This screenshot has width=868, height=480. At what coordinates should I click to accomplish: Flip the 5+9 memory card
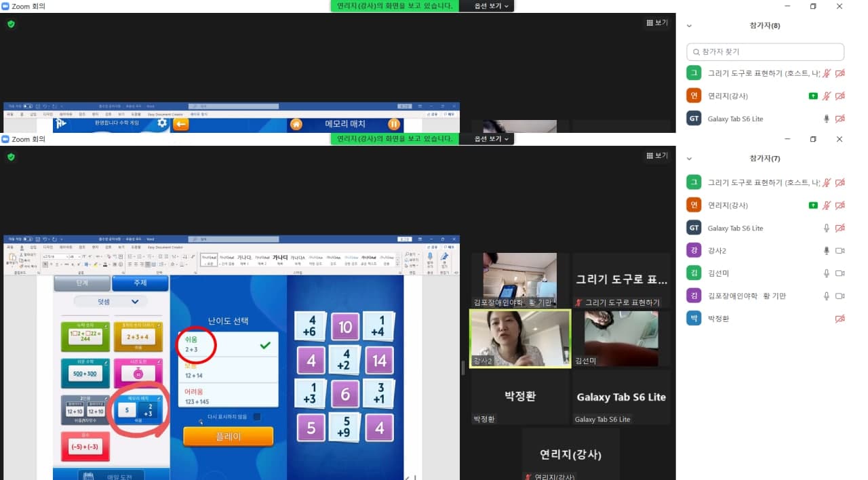(344, 427)
